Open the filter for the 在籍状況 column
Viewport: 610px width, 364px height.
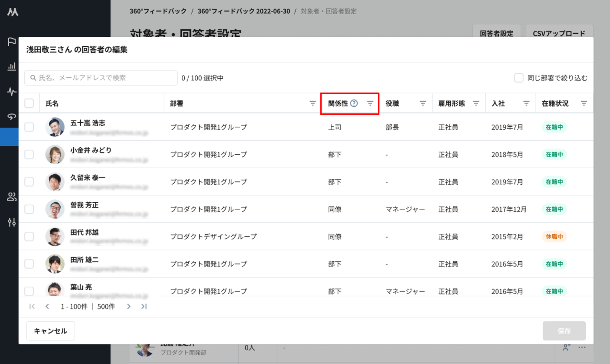[584, 103]
